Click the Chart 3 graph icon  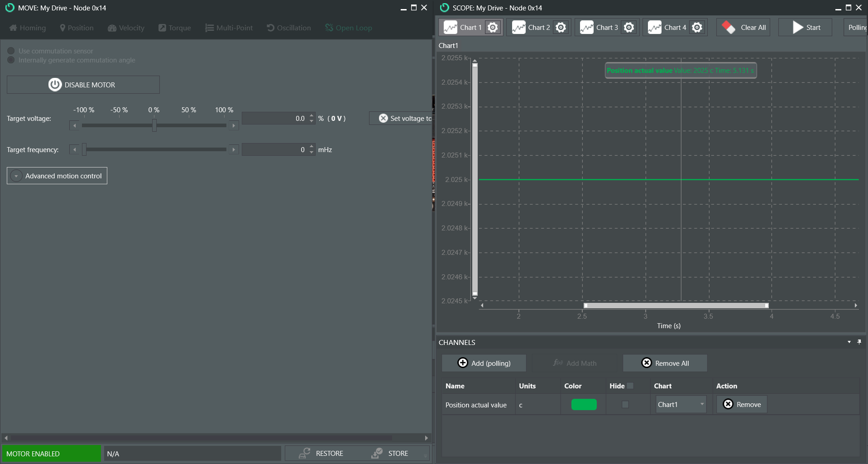[x=587, y=28]
